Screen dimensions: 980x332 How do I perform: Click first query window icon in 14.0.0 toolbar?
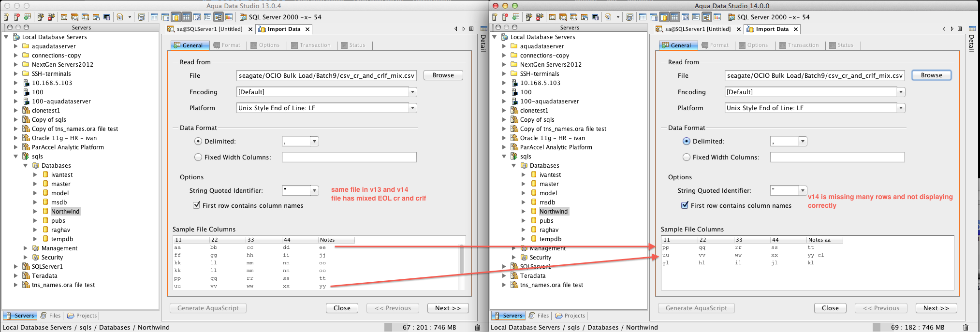tap(552, 17)
